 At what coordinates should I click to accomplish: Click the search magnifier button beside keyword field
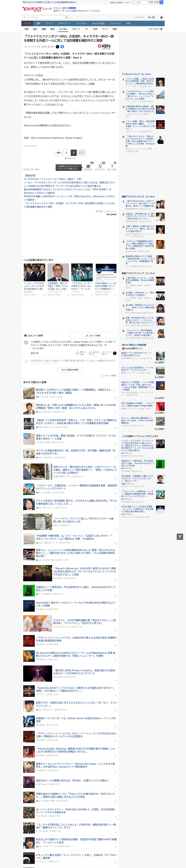pos(66,17)
